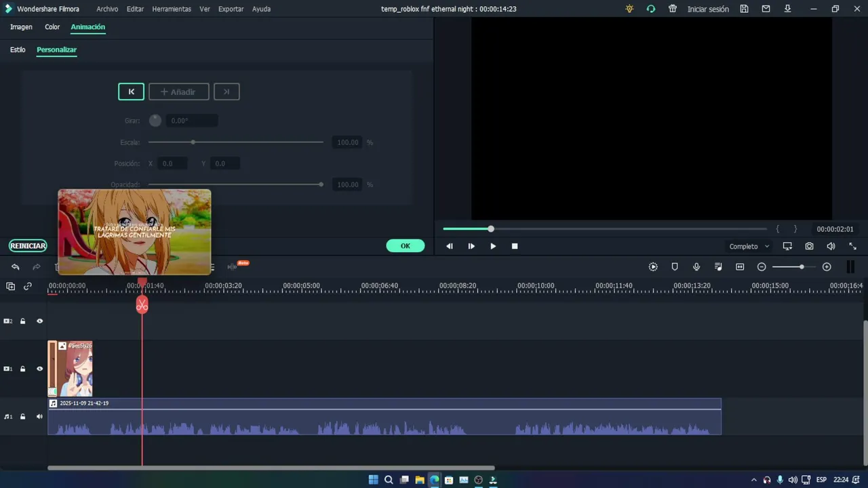Click zoom to fit timeline icon

[x=740, y=267]
